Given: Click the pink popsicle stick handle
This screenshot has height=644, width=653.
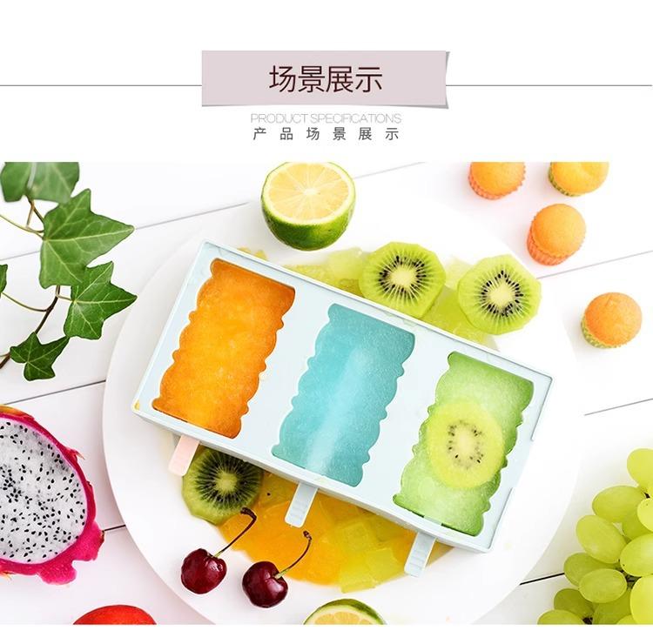Looking at the screenshot, I should (x=182, y=453).
